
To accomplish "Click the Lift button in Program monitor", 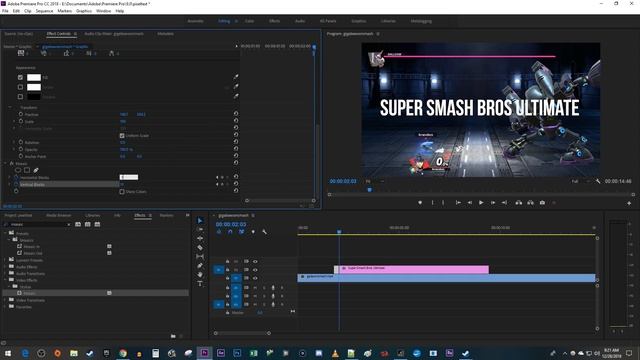I will click(518, 202).
